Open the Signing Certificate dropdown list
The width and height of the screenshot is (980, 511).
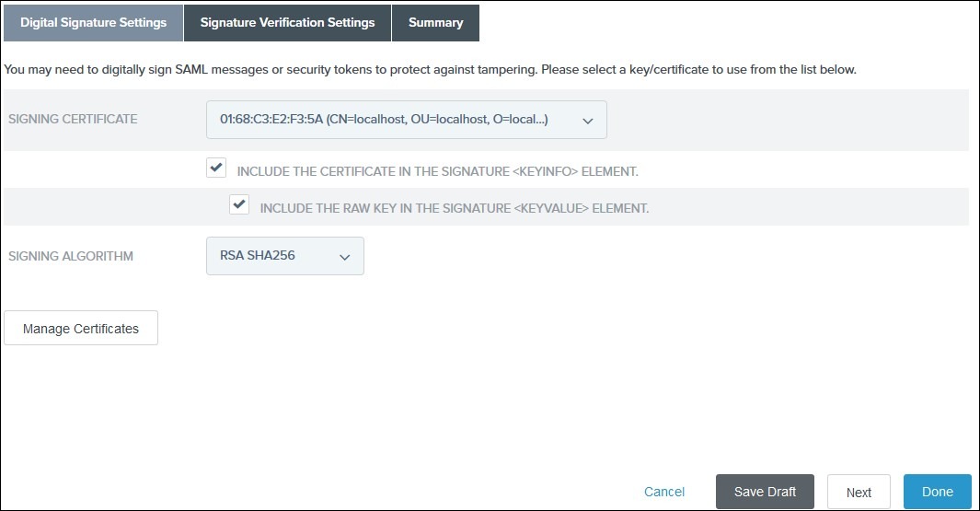[406, 120]
